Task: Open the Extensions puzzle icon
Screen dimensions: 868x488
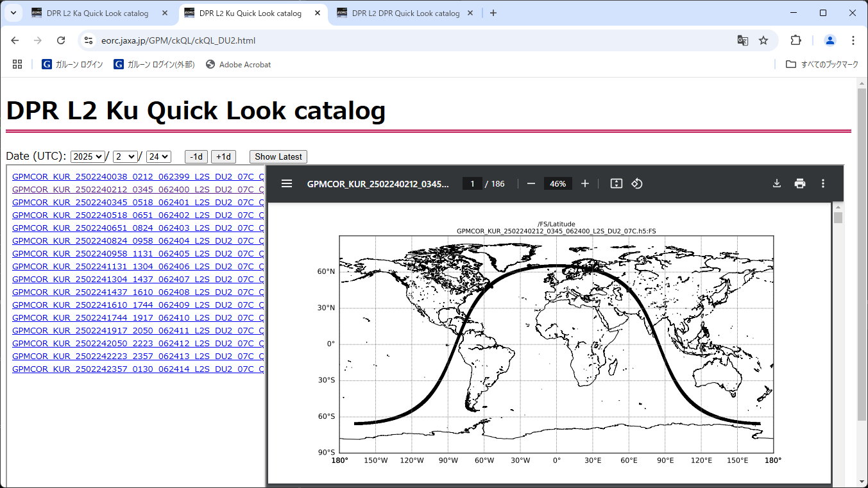Action: pos(796,40)
